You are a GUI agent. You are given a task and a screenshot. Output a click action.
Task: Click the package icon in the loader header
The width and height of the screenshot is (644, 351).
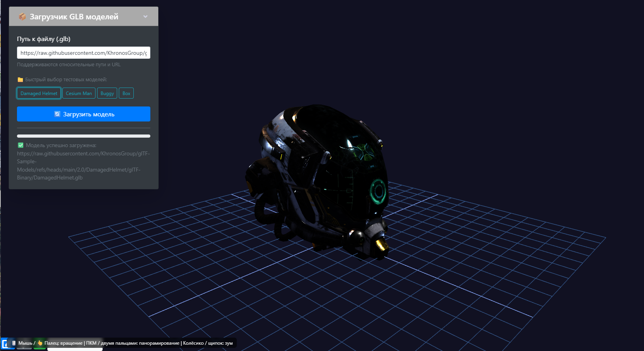tap(22, 17)
